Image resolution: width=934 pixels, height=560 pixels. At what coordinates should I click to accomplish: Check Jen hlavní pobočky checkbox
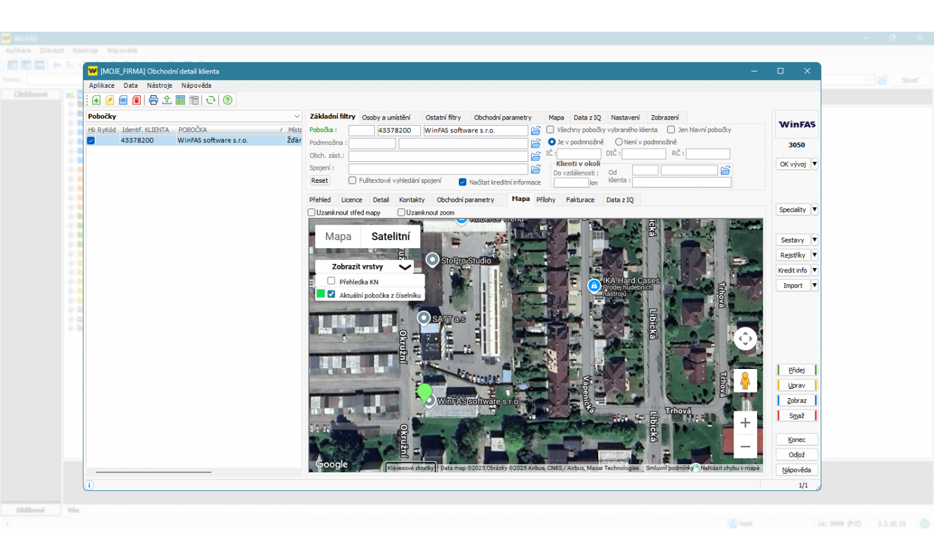pyautogui.click(x=671, y=130)
